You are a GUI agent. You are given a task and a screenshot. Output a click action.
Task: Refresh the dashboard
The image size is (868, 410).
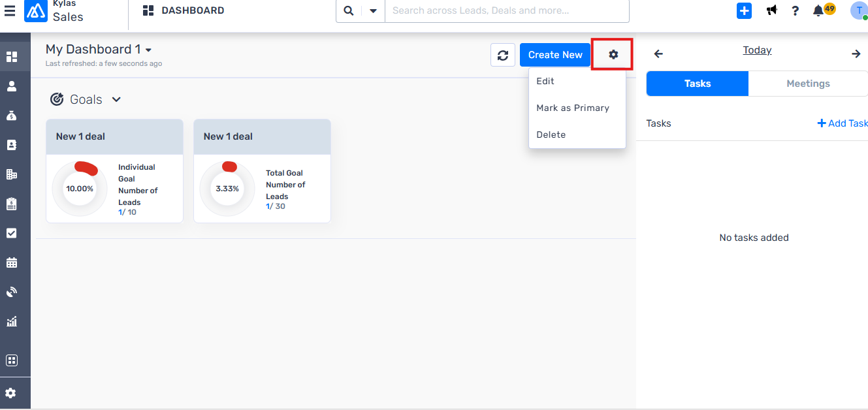point(503,55)
